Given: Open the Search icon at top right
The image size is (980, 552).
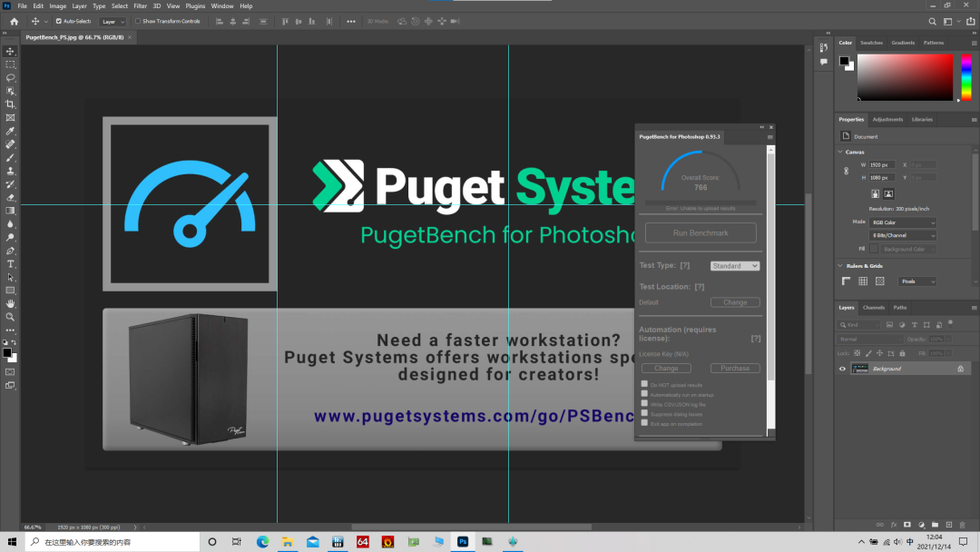Looking at the screenshot, I should coord(932,21).
